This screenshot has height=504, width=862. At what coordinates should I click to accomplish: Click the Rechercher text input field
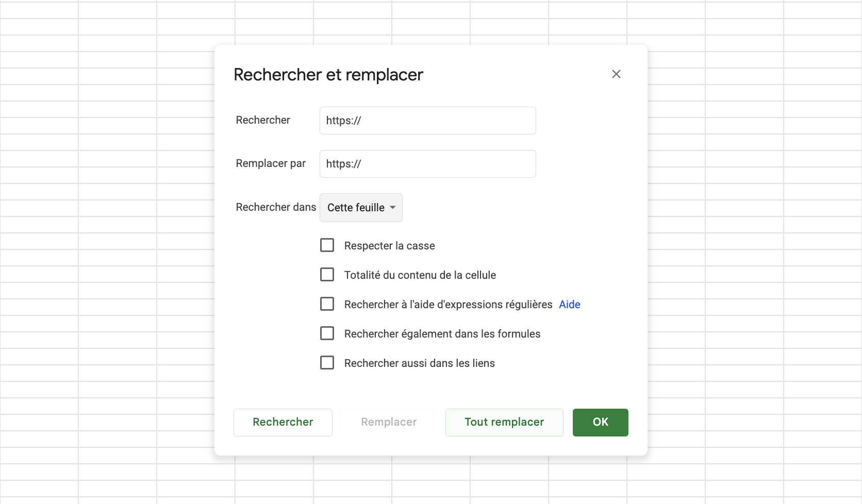click(427, 121)
